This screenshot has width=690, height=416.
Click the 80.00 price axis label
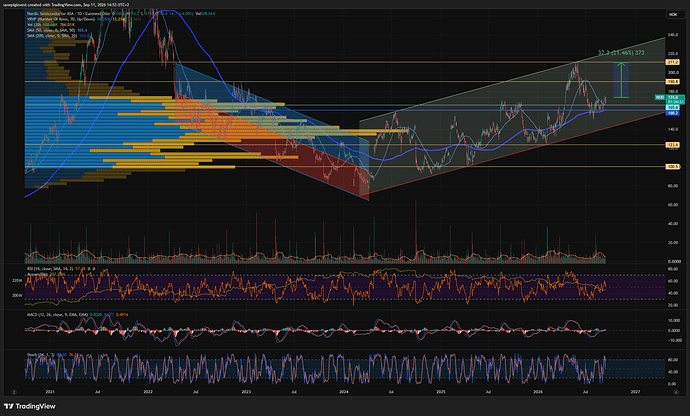pyautogui.click(x=673, y=186)
